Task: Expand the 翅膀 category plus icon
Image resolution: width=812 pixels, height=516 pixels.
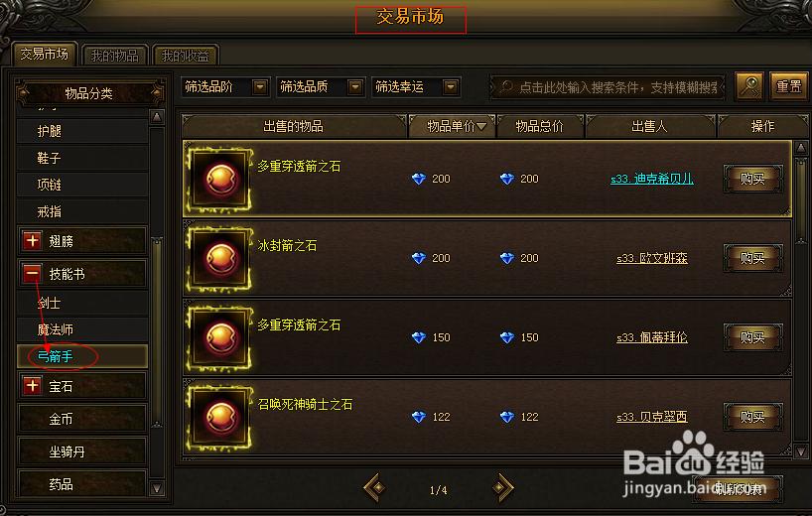Action: coord(32,241)
